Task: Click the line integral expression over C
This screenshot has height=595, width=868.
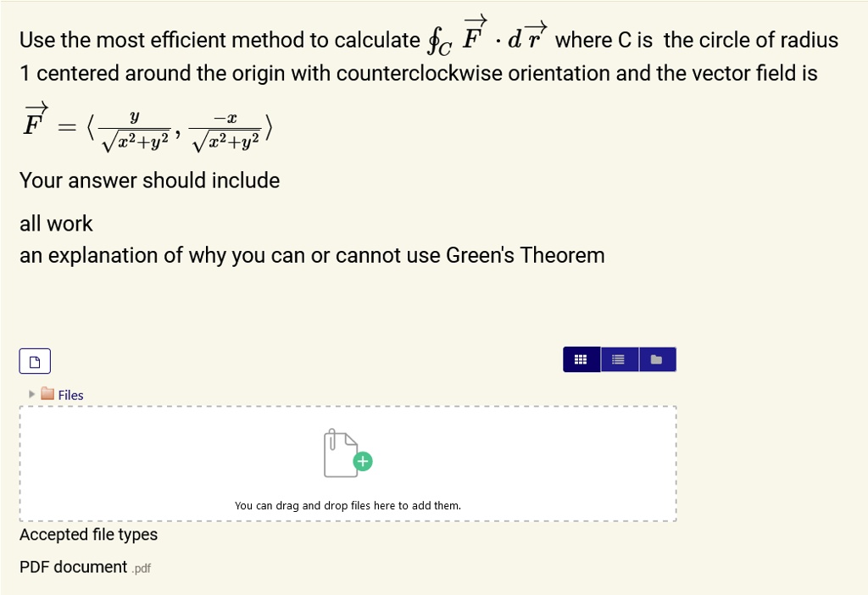Action: tap(487, 36)
